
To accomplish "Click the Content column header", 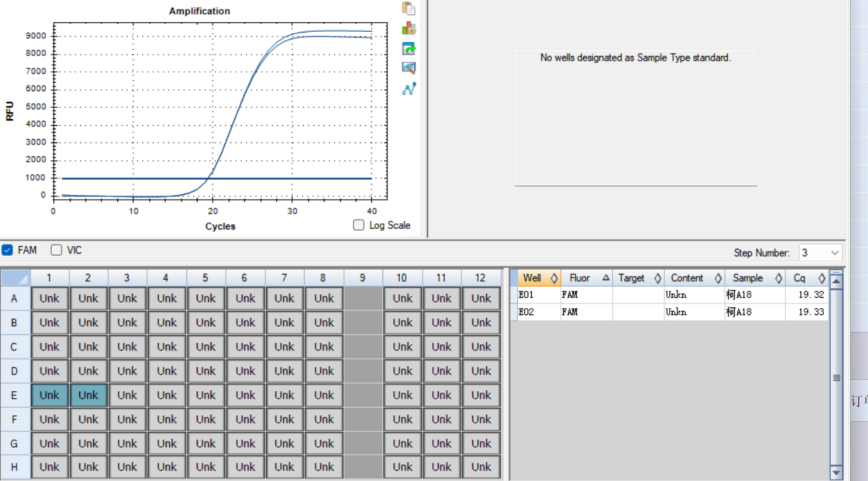I will point(695,278).
